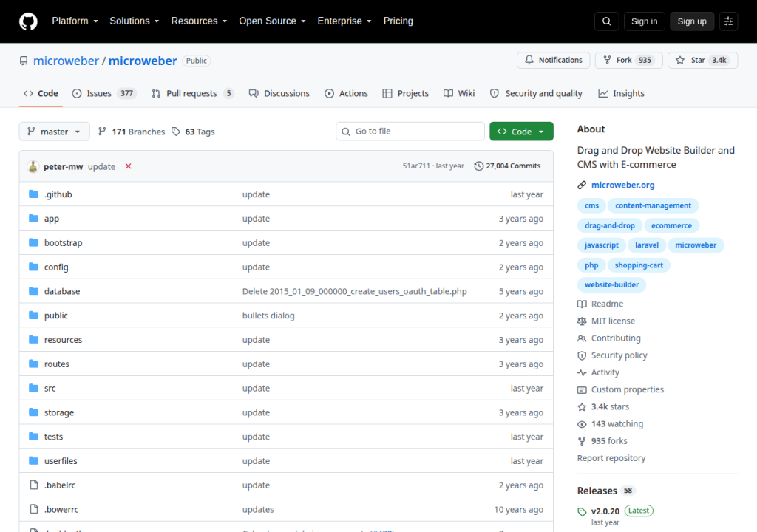Switch to the Pull requests tab

pyautogui.click(x=193, y=93)
